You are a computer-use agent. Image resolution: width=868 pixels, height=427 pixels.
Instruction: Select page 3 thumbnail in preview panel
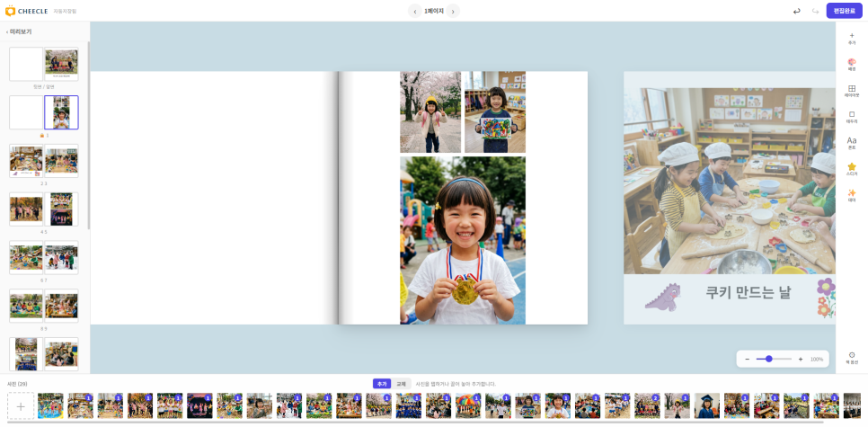[x=61, y=161]
